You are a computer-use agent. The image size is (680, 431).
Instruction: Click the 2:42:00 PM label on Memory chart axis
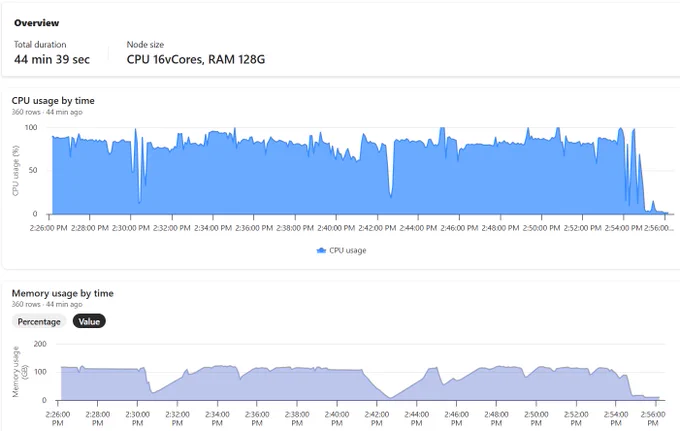pyautogui.click(x=376, y=418)
